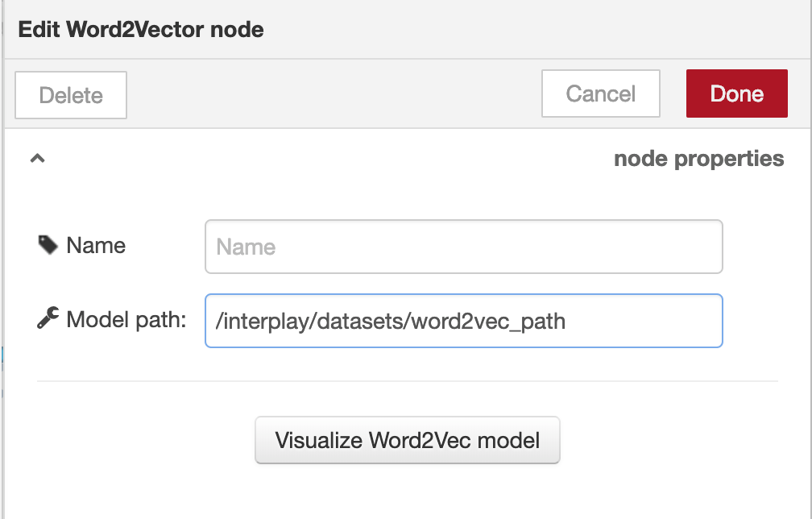
Task: Select the 'node properties' heading text
Action: [698, 159]
